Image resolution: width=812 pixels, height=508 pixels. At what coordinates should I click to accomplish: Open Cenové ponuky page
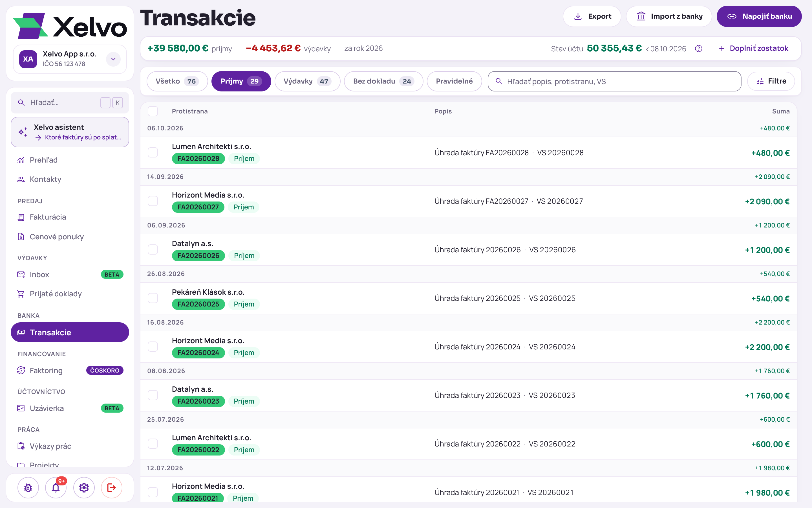tap(70, 237)
